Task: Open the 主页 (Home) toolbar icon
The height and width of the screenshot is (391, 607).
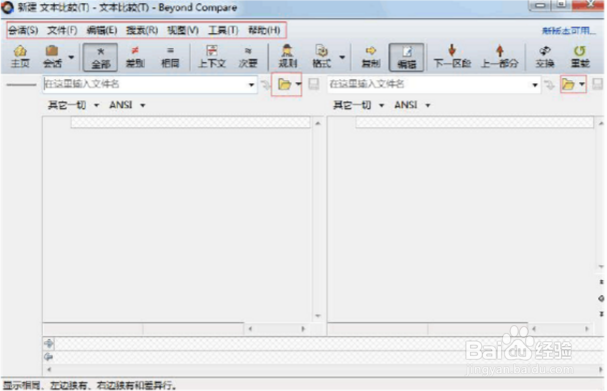Action: point(20,57)
